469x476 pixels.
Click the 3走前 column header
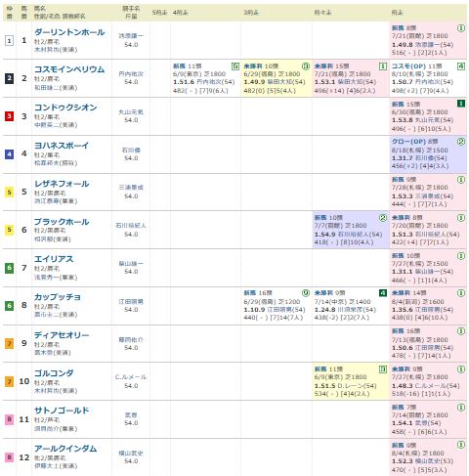[251, 13]
